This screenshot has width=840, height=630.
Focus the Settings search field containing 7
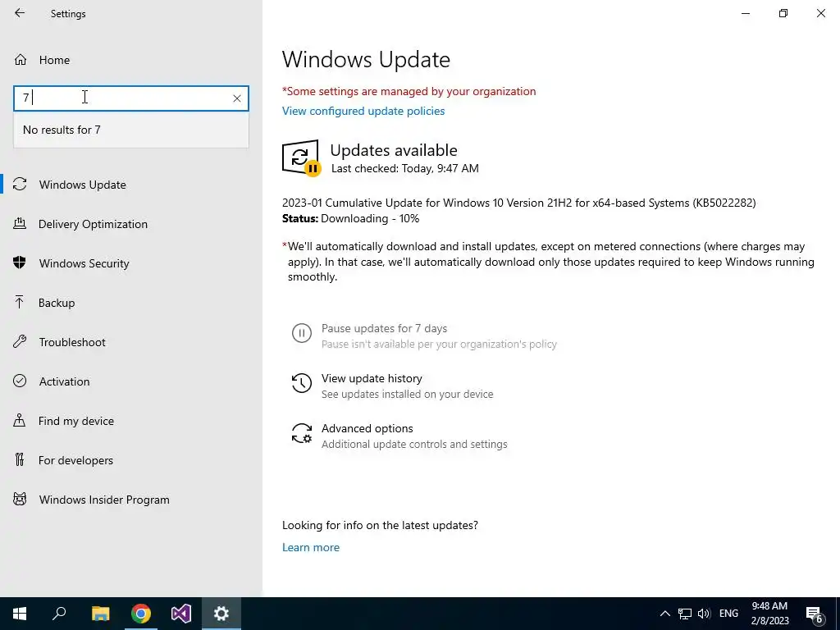coord(131,98)
